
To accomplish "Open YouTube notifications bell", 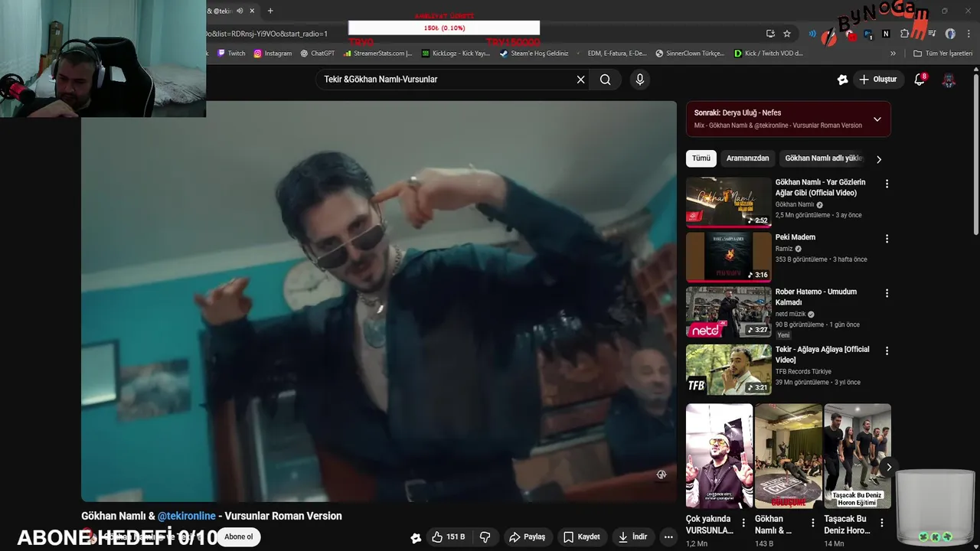I will pyautogui.click(x=920, y=80).
